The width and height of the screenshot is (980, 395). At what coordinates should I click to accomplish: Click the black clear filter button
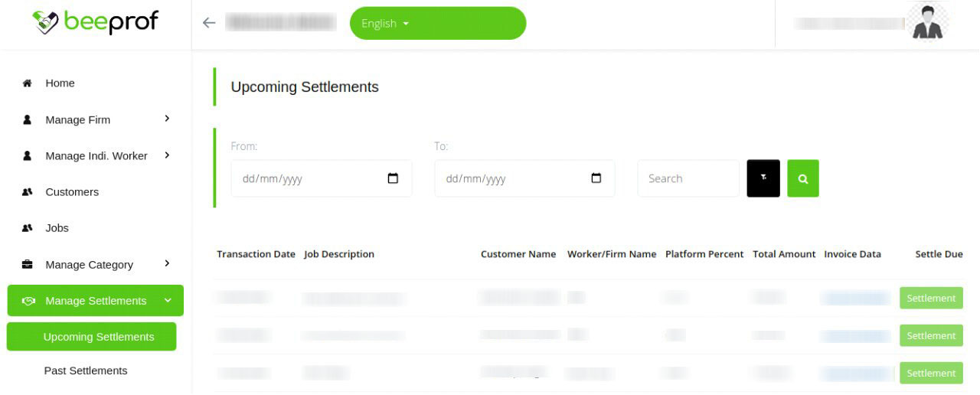pos(763,178)
